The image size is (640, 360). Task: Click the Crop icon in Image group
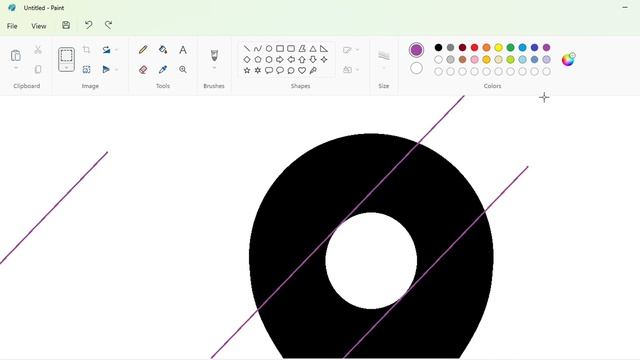pyautogui.click(x=87, y=50)
